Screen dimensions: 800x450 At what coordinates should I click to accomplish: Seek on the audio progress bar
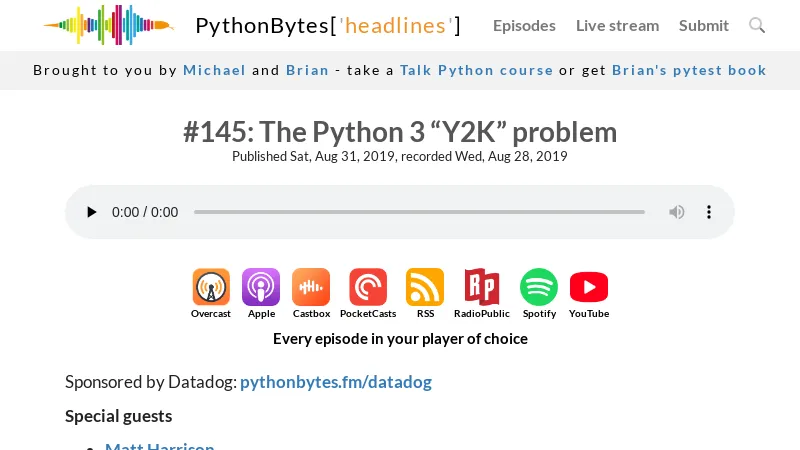click(x=419, y=212)
